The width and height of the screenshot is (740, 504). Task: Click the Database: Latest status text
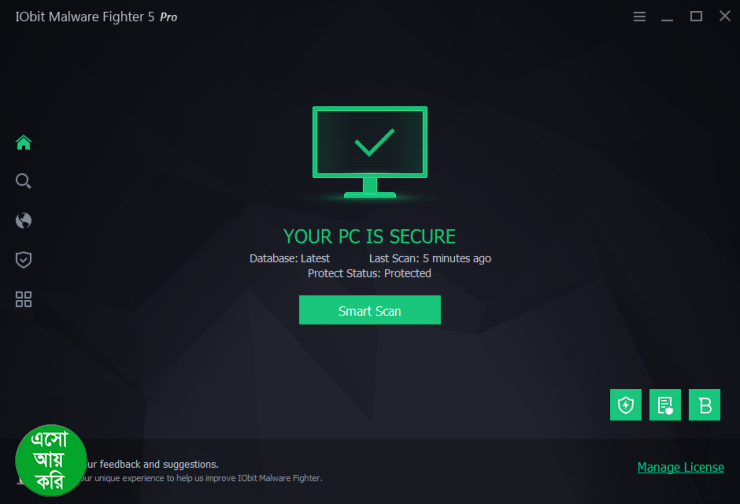point(289,259)
